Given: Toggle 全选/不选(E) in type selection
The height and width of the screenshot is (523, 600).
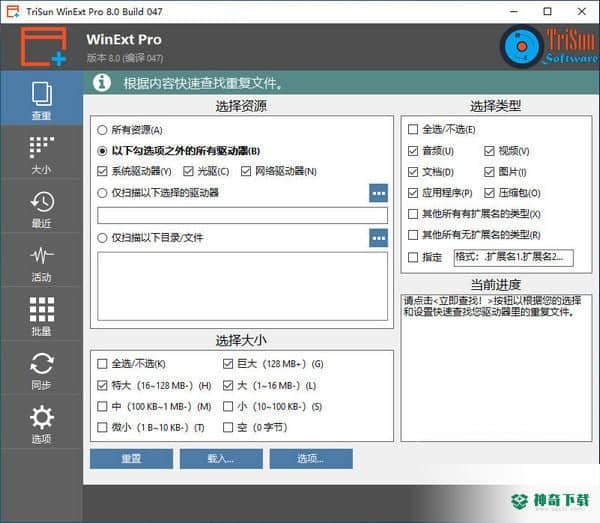Looking at the screenshot, I should 413,129.
